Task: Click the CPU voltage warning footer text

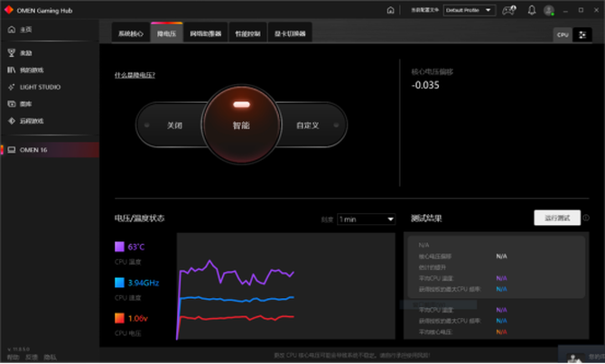Action: coord(351,355)
